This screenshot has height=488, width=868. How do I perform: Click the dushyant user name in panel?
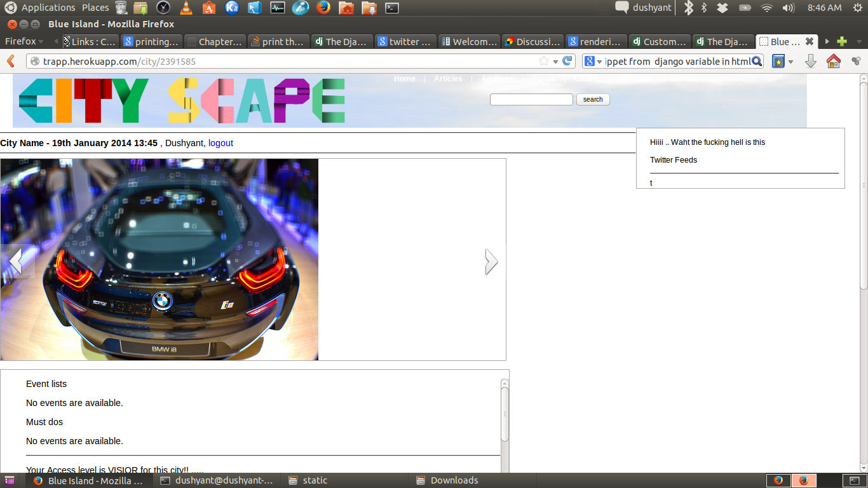652,8
